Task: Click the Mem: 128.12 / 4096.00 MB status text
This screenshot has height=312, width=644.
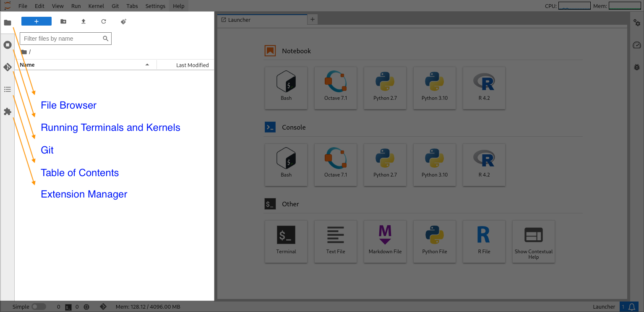Action: click(148, 307)
